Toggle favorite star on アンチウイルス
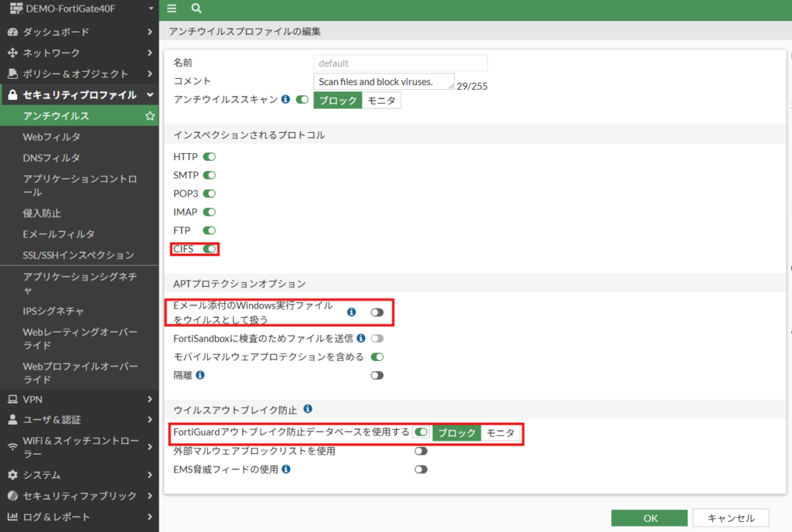 [150, 115]
